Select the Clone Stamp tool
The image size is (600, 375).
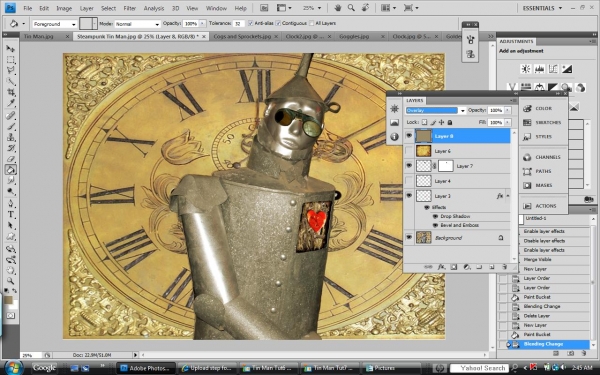pyautogui.click(x=10, y=137)
